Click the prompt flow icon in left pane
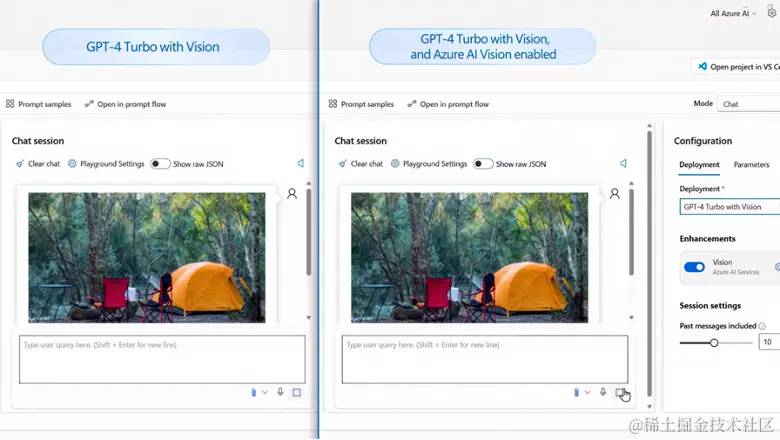The image size is (780, 440). (x=89, y=104)
